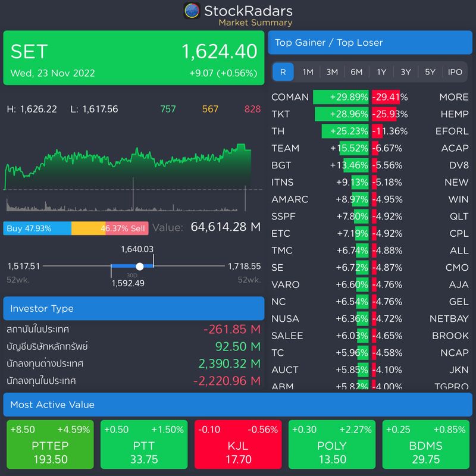Select top gainer TKT
The image size is (476, 476).
(x=280, y=114)
